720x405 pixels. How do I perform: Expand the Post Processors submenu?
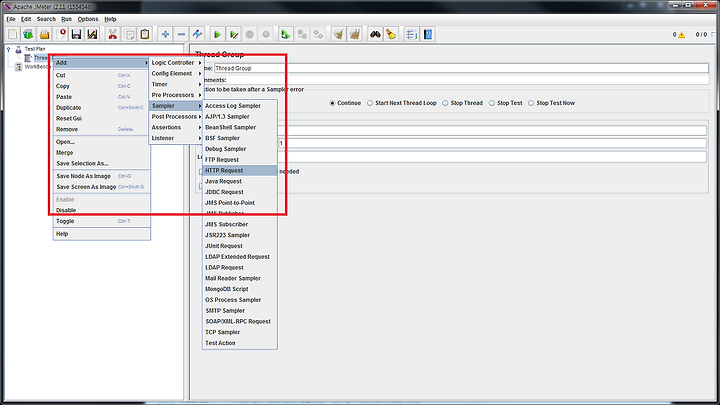(x=176, y=117)
